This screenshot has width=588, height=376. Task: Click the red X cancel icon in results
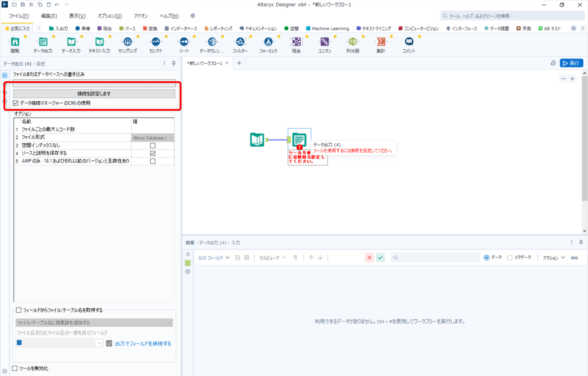pyautogui.click(x=369, y=258)
